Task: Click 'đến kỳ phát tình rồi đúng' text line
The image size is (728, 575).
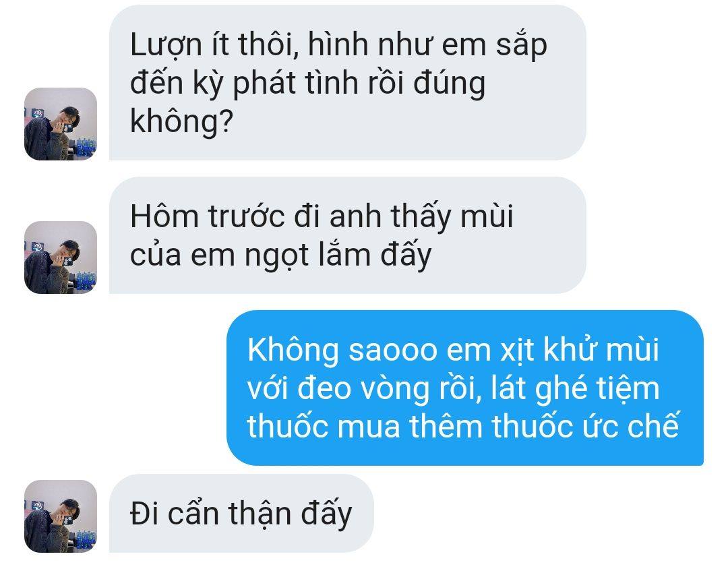Action: [x=308, y=83]
